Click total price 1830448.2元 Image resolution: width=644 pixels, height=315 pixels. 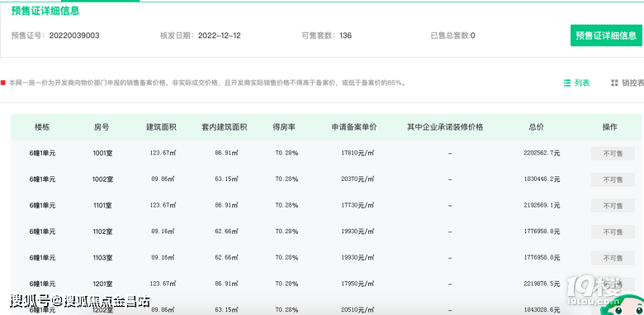(x=542, y=179)
